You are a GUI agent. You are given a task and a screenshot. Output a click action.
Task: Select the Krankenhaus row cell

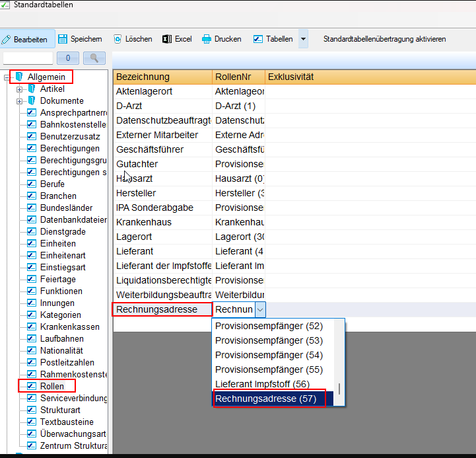pyautogui.click(x=162, y=222)
